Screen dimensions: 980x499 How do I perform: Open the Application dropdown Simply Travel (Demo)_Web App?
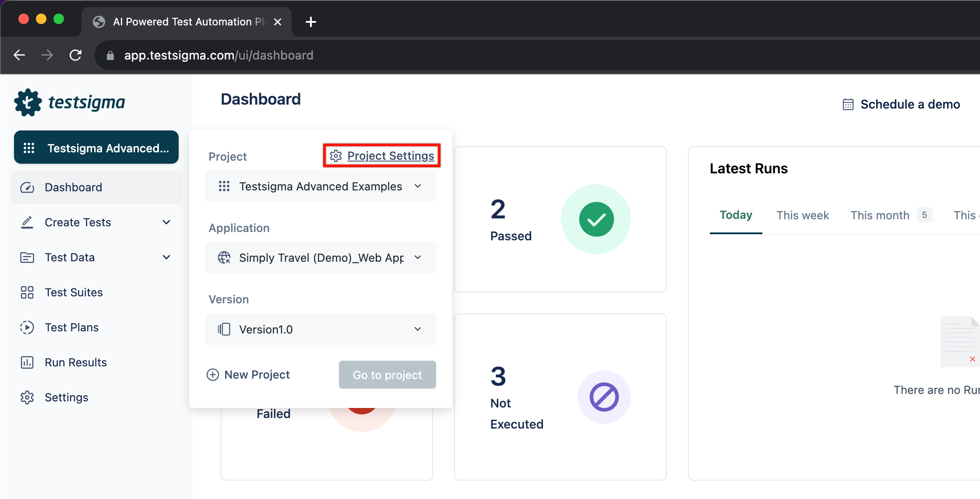click(x=321, y=257)
